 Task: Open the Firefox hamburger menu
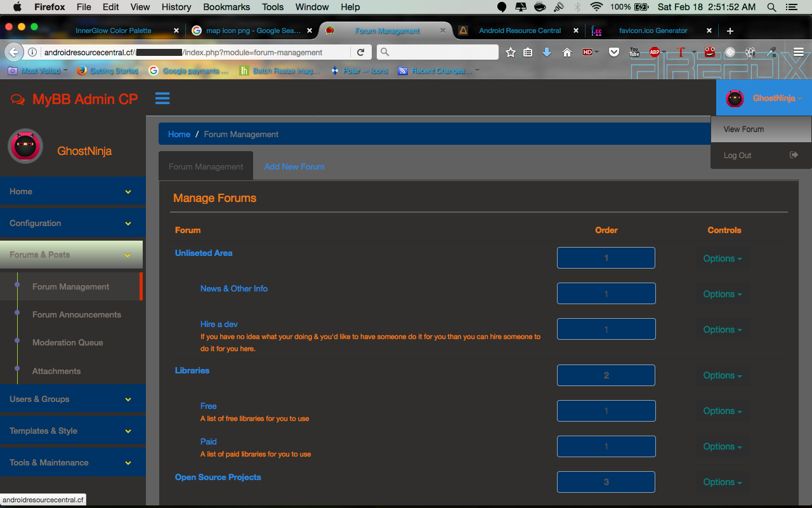point(799,53)
